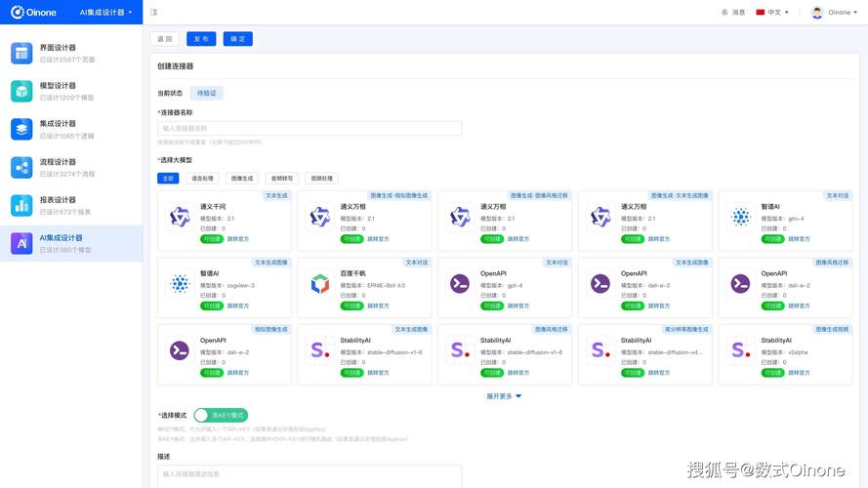The width and height of the screenshot is (868, 488).
Task: Switch to the 音频转写 filter tab
Action: [282, 179]
